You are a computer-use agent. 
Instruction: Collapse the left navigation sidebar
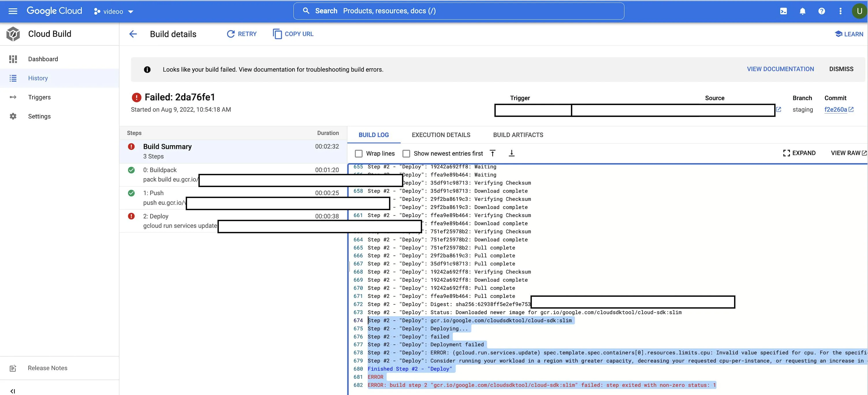13,391
